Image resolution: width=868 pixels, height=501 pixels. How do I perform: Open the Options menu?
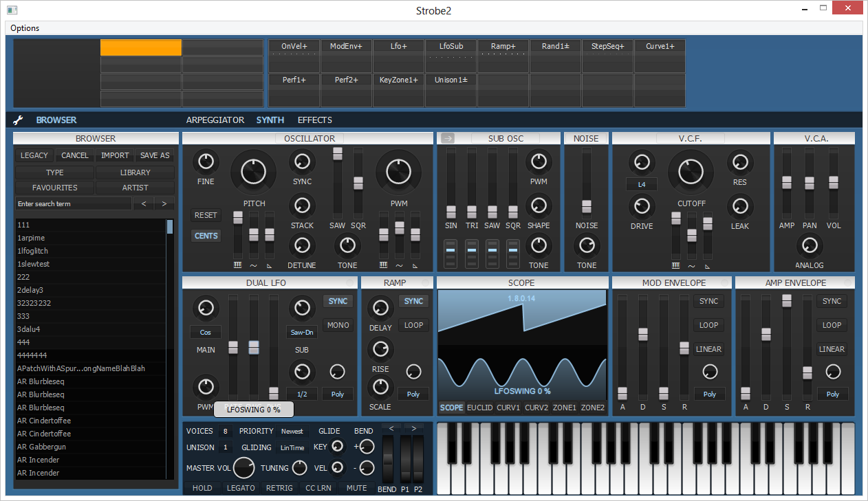pos(25,28)
